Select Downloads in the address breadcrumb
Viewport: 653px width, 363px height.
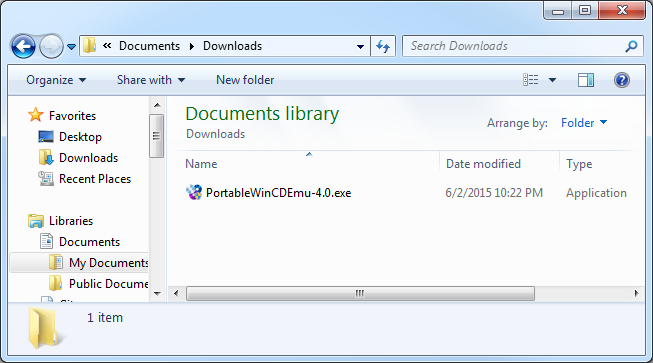point(232,46)
